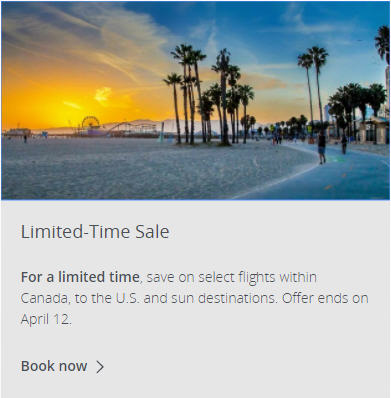Click the word 'Canada' in description
This screenshot has height=398, width=391.
point(44,298)
